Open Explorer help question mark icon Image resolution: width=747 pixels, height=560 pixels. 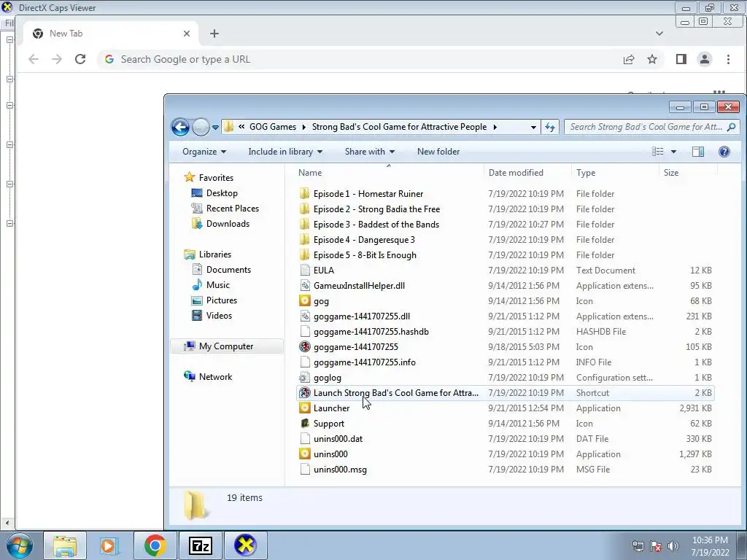[724, 152]
